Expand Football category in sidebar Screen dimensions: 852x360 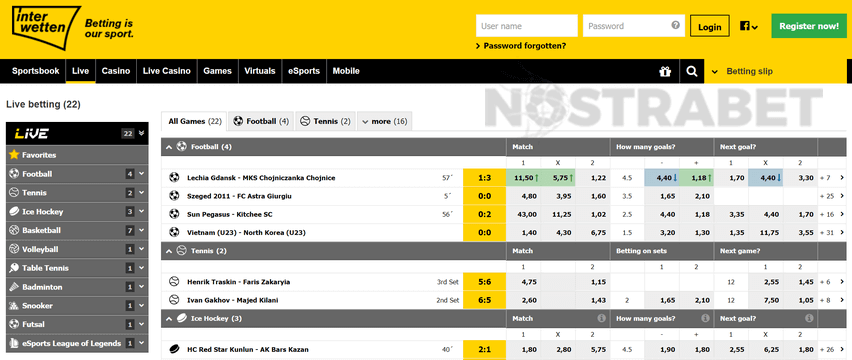(x=141, y=174)
